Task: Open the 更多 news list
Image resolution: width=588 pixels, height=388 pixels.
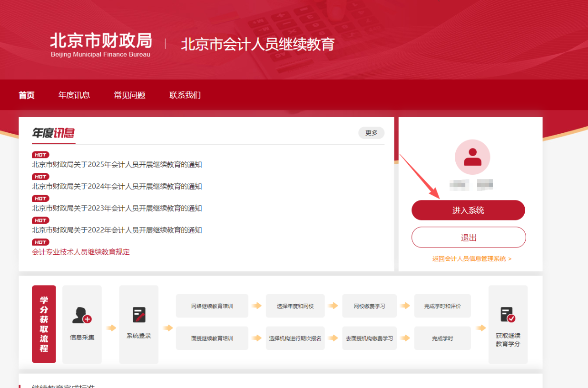Action: tap(371, 133)
